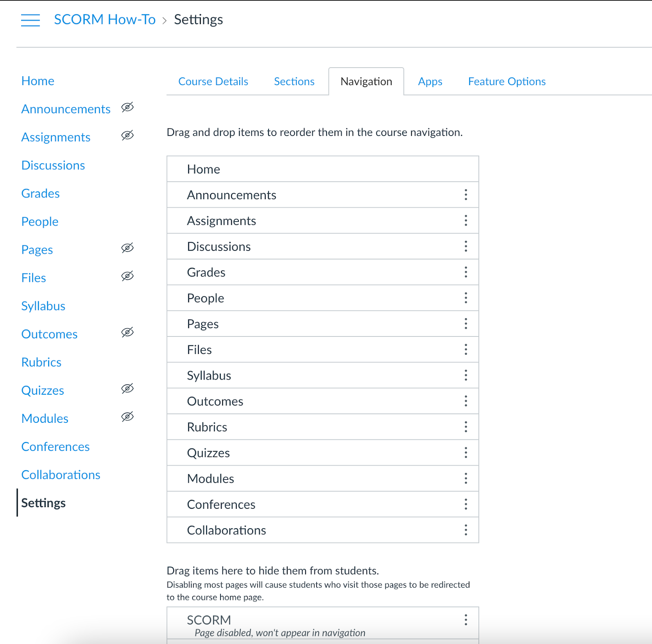Screen dimensions: 652x644
Task: Open the kebab menu on the SCORM item
Action: pos(466,620)
